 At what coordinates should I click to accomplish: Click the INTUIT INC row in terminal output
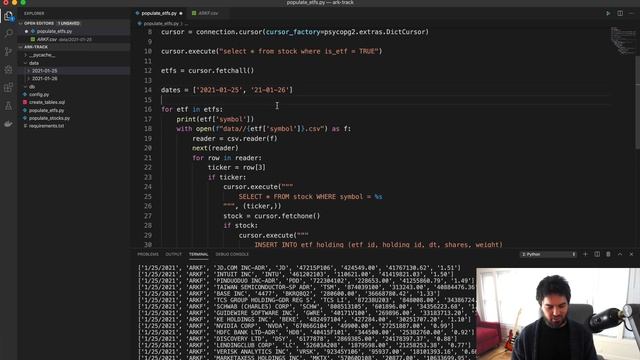click(296, 274)
